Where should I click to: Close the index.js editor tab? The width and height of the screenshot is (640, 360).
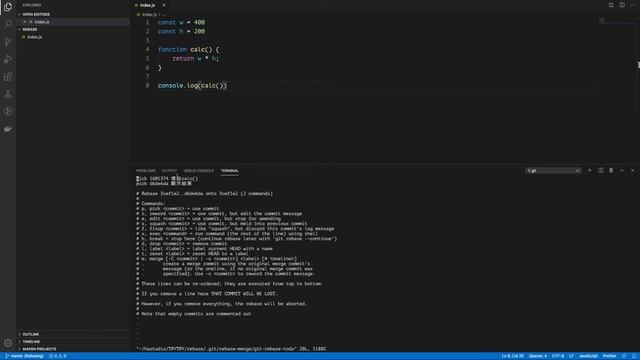164,5
